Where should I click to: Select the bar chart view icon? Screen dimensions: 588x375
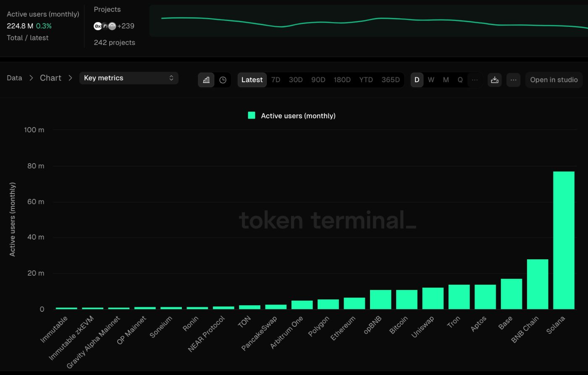(206, 80)
